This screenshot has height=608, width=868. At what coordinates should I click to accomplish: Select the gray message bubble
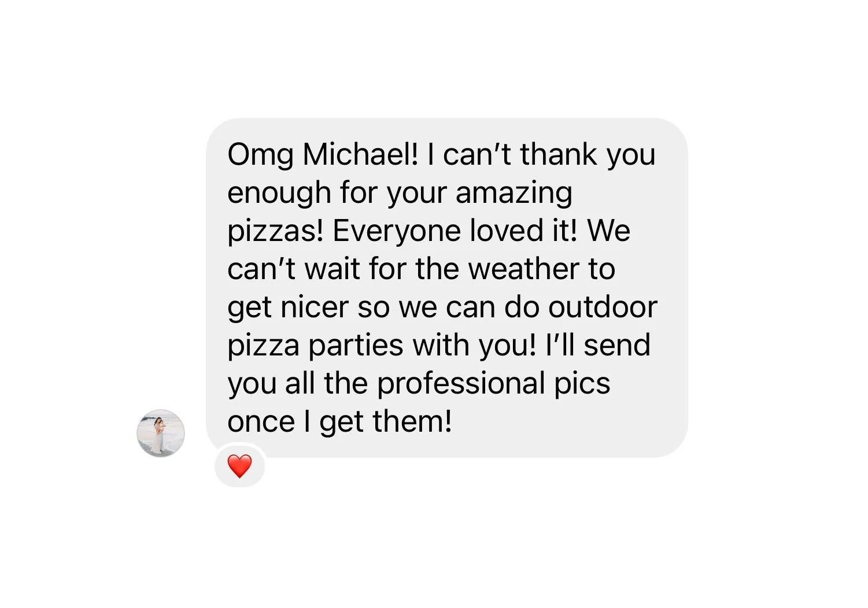(x=446, y=288)
